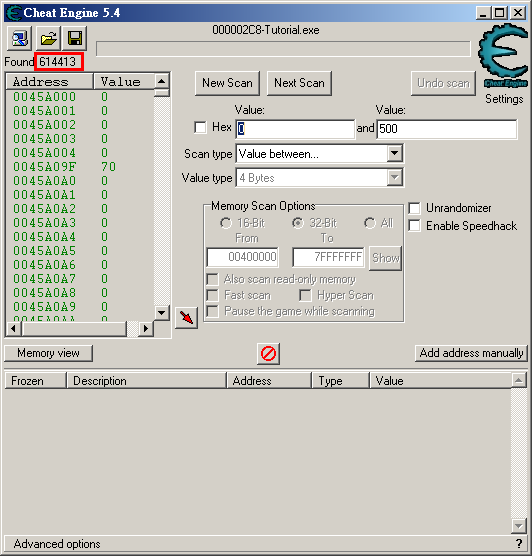Click the Undo scan button
This screenshot has height=556, width=532.
tap(443, 83)
